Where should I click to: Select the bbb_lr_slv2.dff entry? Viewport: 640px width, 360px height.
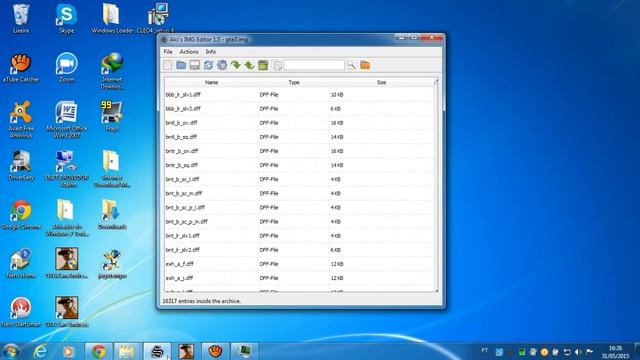coord(299,109)
